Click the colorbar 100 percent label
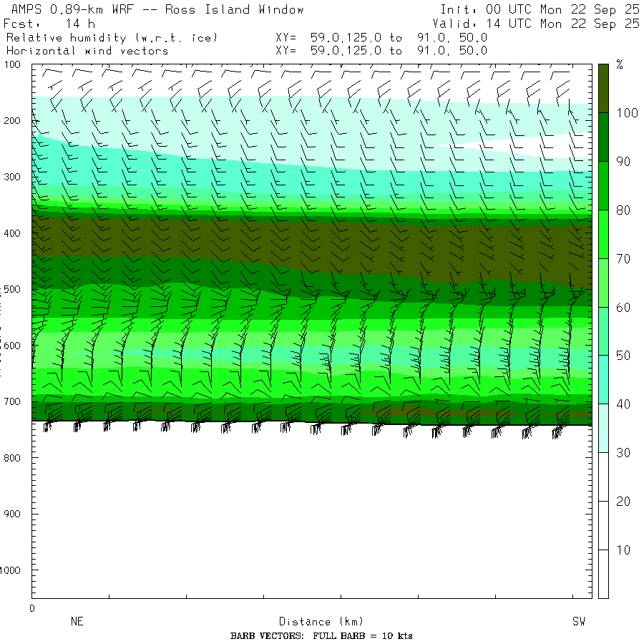The height and width of the screenshot is (644, 644). 627,113
